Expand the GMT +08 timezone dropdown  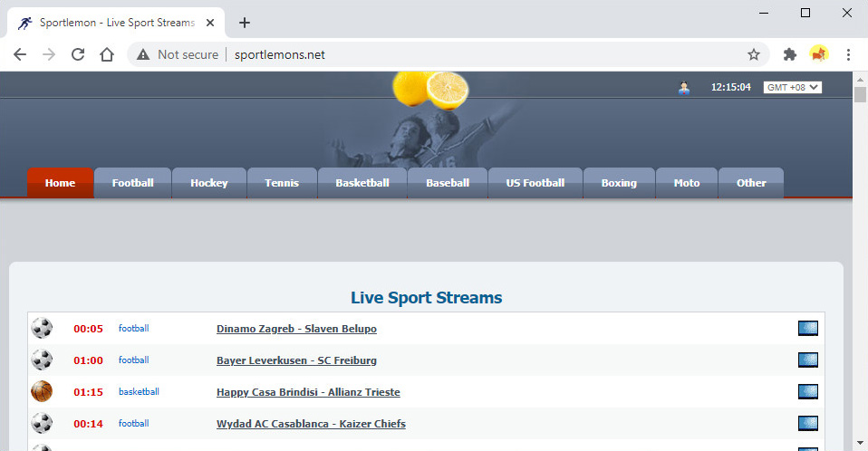coord(793,88)
